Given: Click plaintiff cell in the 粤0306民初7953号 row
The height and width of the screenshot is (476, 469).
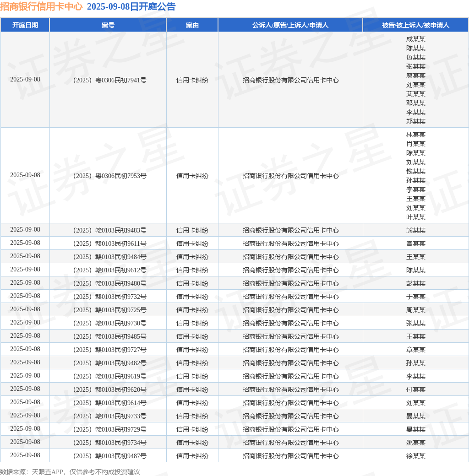Looking at the screenshot, I should coord(290,176).
